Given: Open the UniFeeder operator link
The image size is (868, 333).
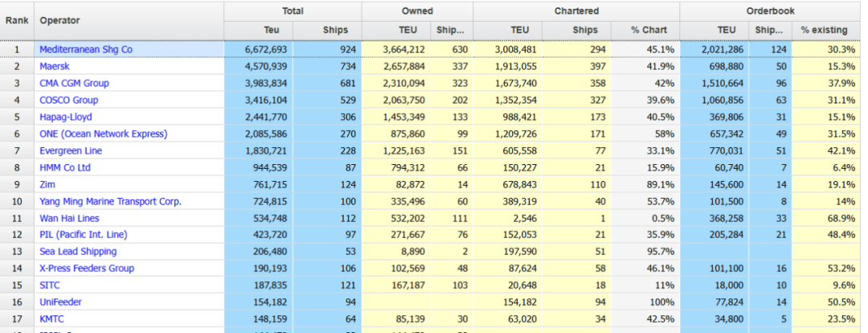Looking at the screenshot, I should (x=61, y=302).
